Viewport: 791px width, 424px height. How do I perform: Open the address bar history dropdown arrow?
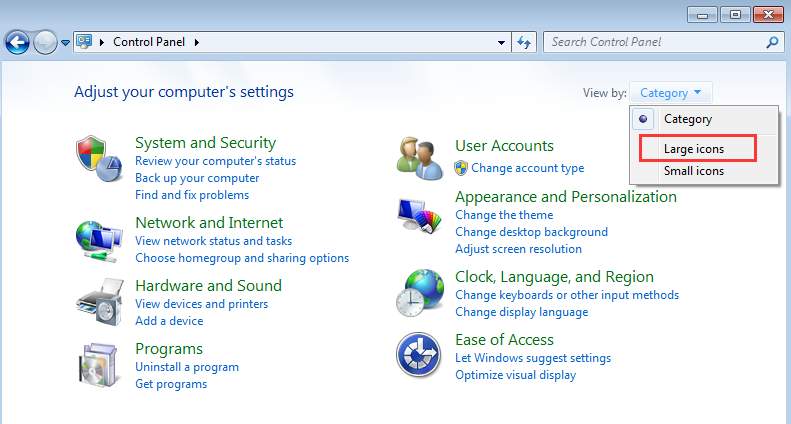502,42
